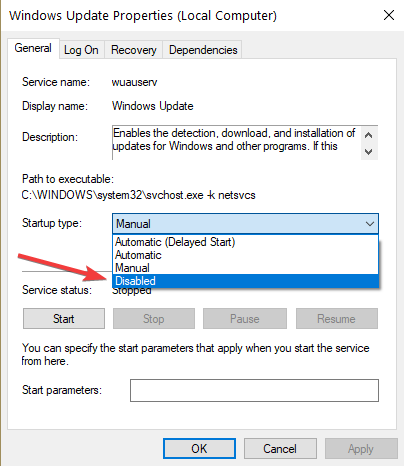This screenshot has width=404, height=466.
Task: Click the description scroll up arrow
Action: 369,135
